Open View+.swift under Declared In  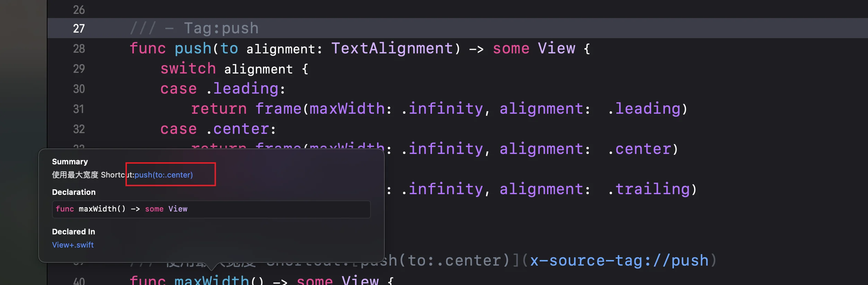coord(73,245)
